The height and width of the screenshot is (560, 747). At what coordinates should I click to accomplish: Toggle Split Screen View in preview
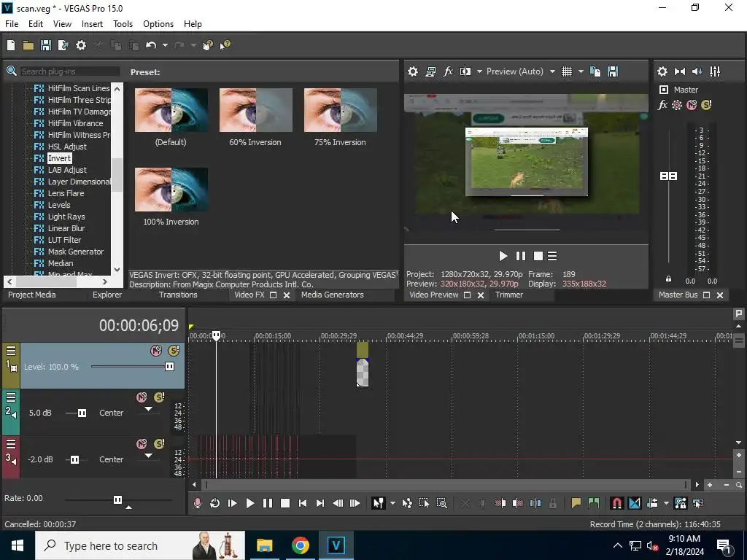pyautogui.click(x=465, y=71)
